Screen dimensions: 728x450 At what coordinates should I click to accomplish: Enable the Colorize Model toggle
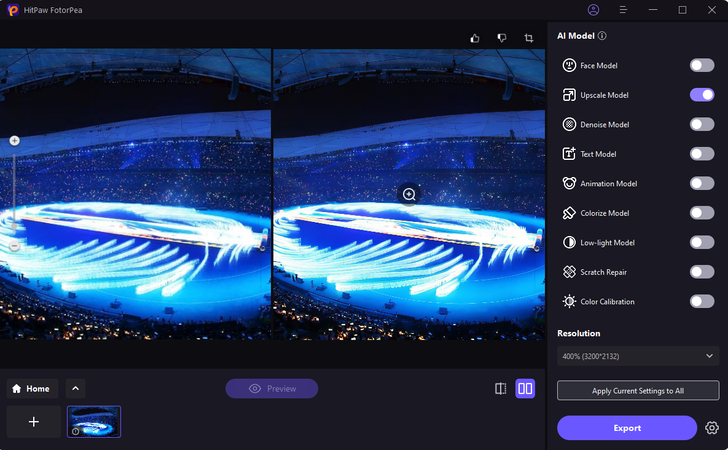701,213
